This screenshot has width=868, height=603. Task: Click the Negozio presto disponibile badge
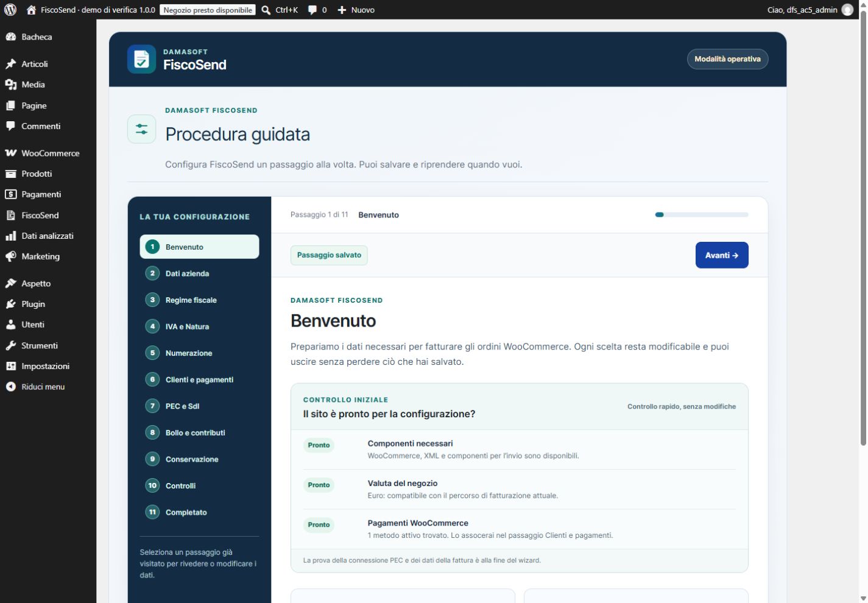208,10
